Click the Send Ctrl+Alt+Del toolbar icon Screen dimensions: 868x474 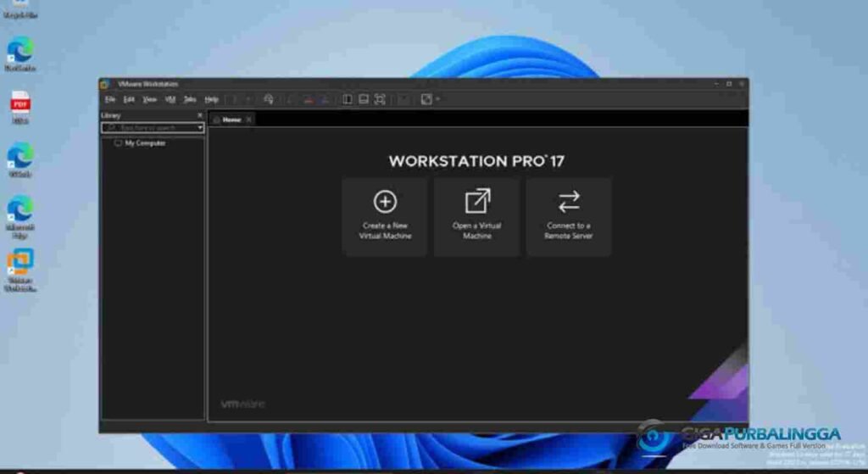pyautogui.click(x=269, y=99)
